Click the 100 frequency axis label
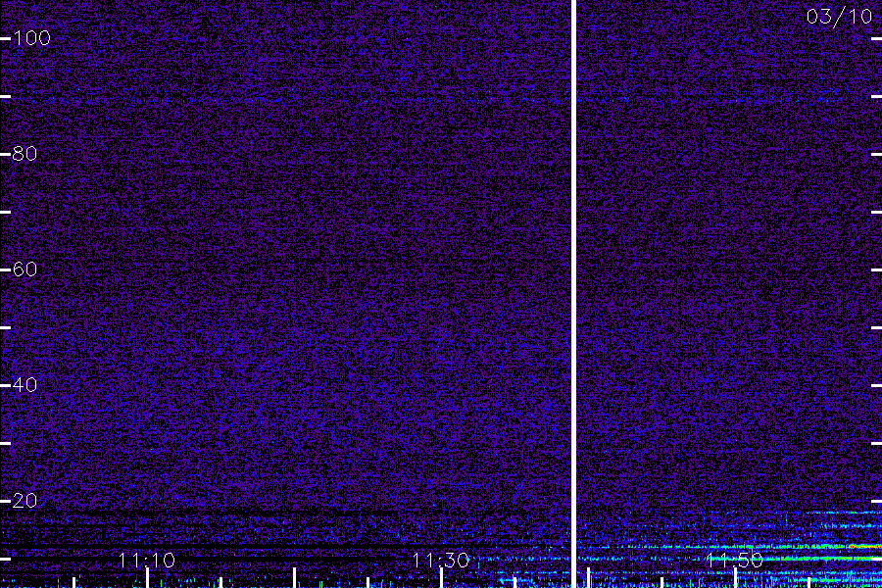 point(31,38)
